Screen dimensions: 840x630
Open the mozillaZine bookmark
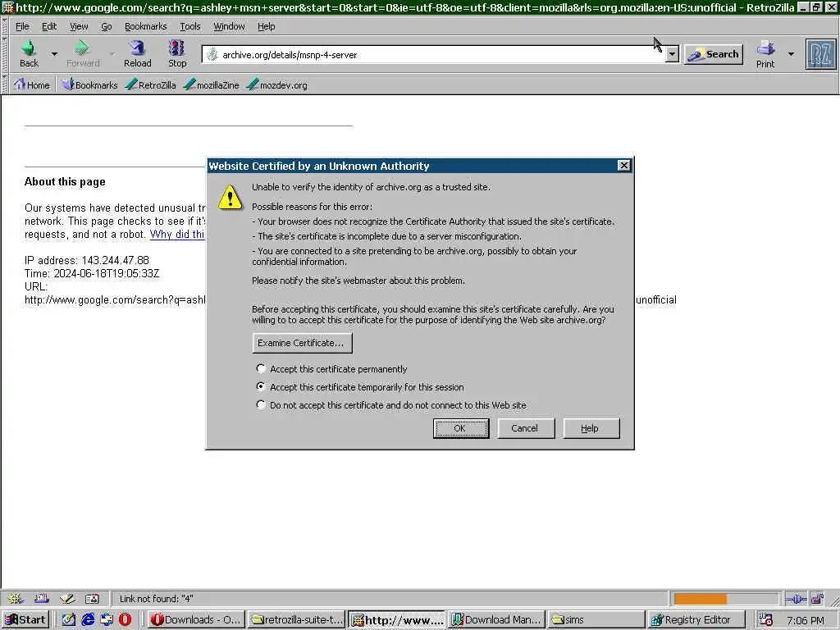[211, 84]
